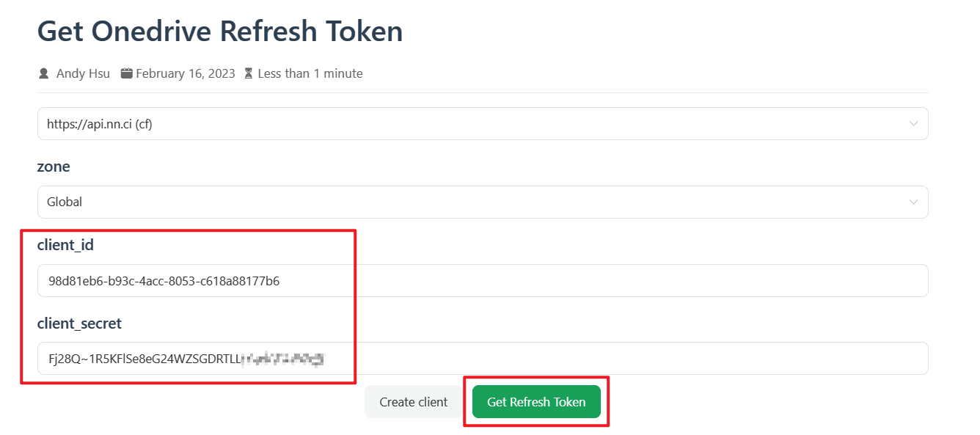This screenshot has width=980, height=435.
Task: Click the February 16, 2023 date text
Action: (x=186, y=73)
